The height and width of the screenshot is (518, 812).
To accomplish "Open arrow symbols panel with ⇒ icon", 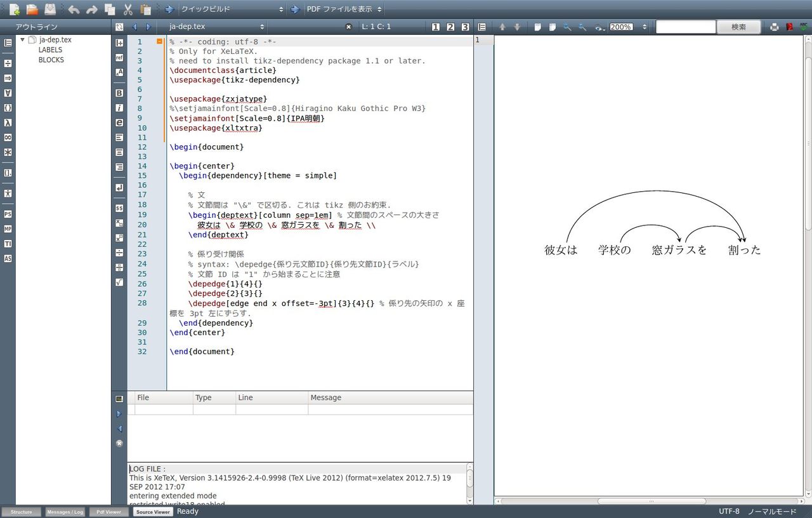I will [8, 78].
